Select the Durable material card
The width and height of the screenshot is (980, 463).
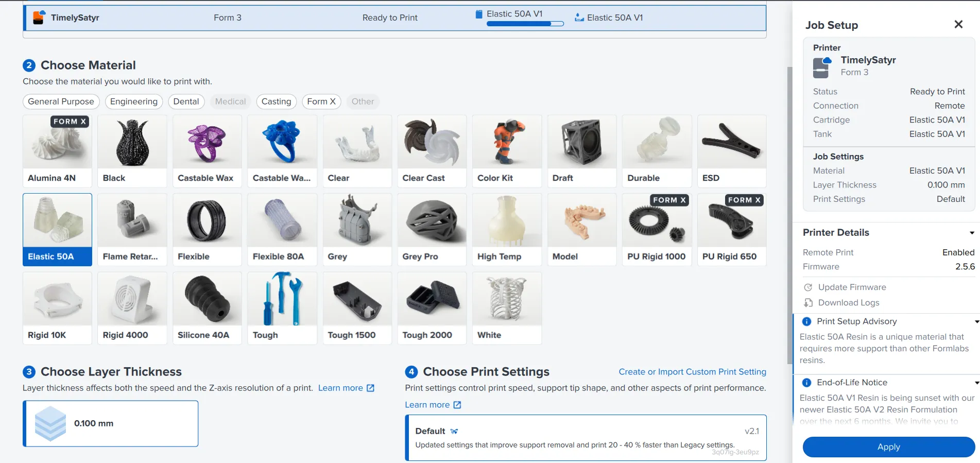657,151
